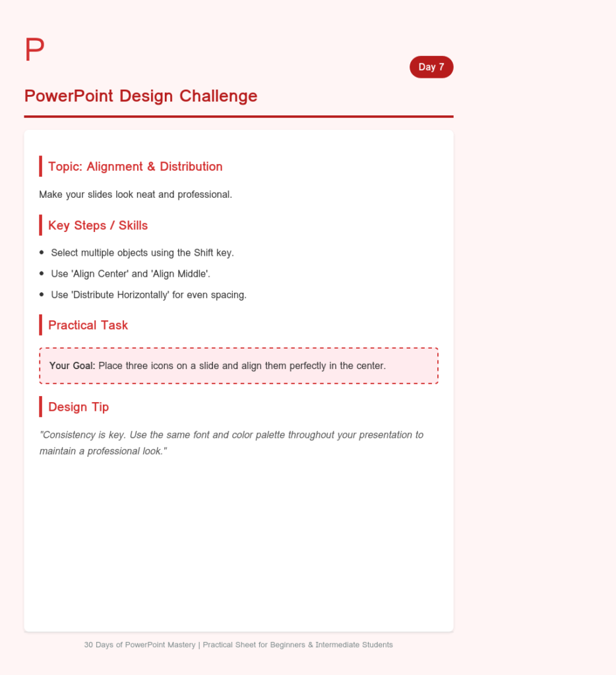Select the PowerPoint Design Challenge title
This screenshot has width=616, height=675.
click(141, 96)
